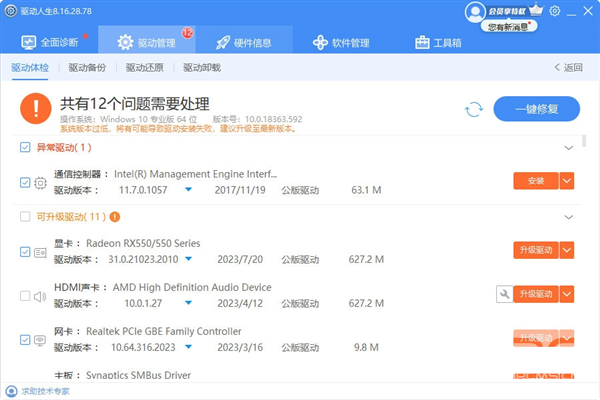The width and height of the screenshot is (600, 400).
Task: Click the 返回 back link
Action: pos(569,68)
